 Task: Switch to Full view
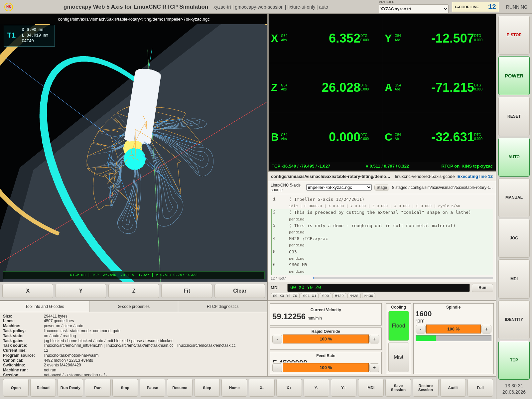[480, 388]
